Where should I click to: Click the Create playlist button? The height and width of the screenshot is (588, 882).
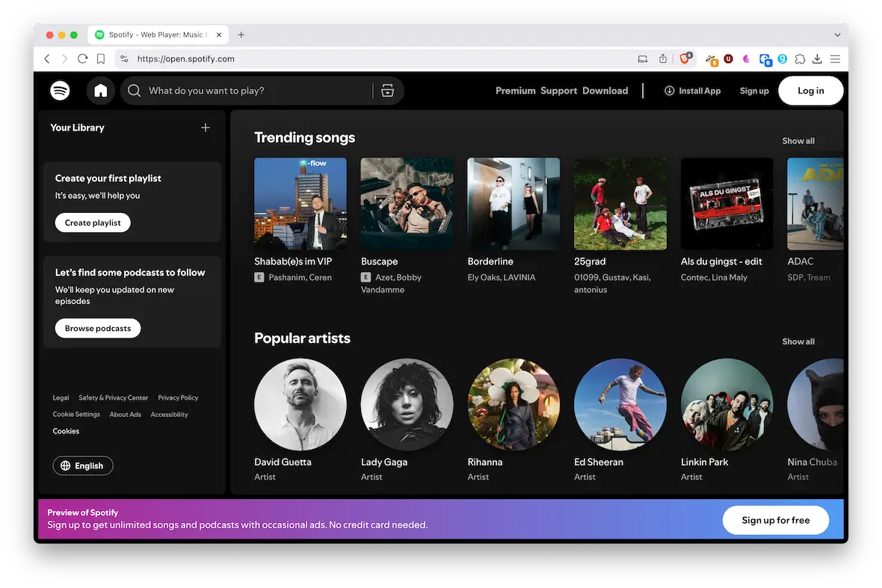(x=93, y=223)
